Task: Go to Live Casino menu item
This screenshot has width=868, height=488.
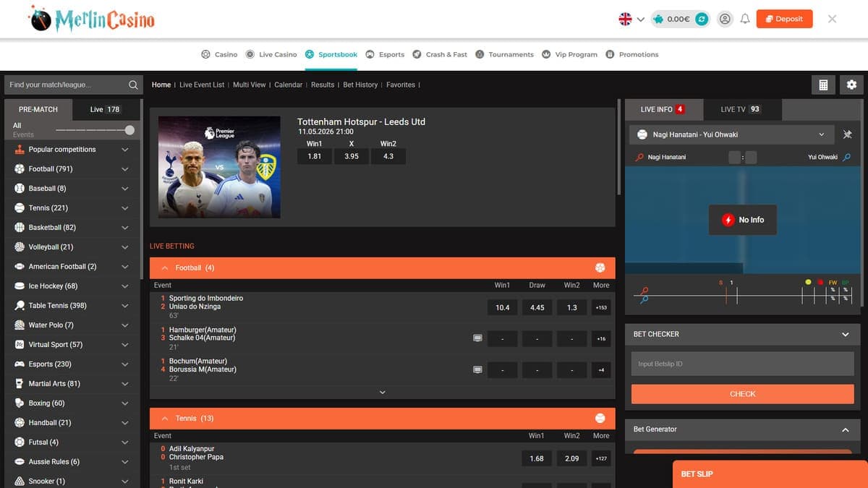Action: click(271, 54)
